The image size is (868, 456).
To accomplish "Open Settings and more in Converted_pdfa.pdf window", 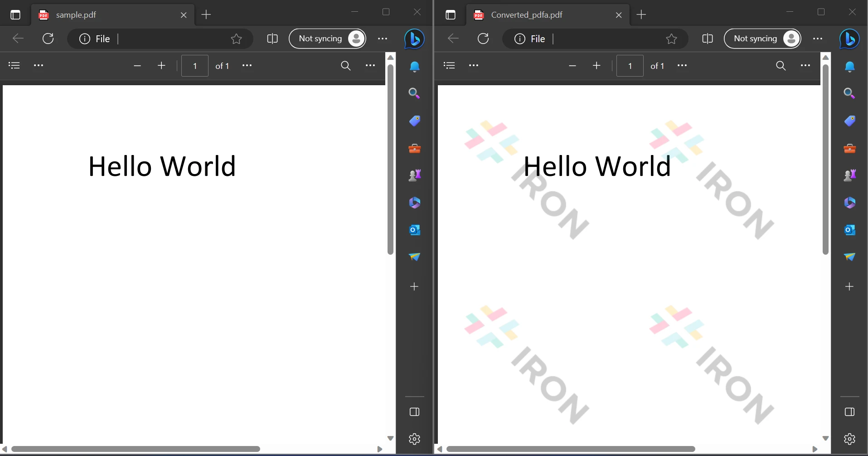I will coord(818,39).
